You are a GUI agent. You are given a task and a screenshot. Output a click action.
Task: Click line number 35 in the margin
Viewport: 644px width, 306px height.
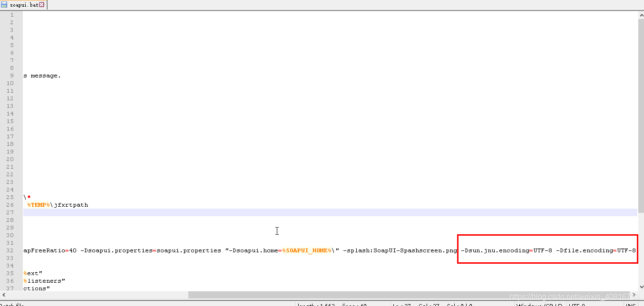pos(11,273)
